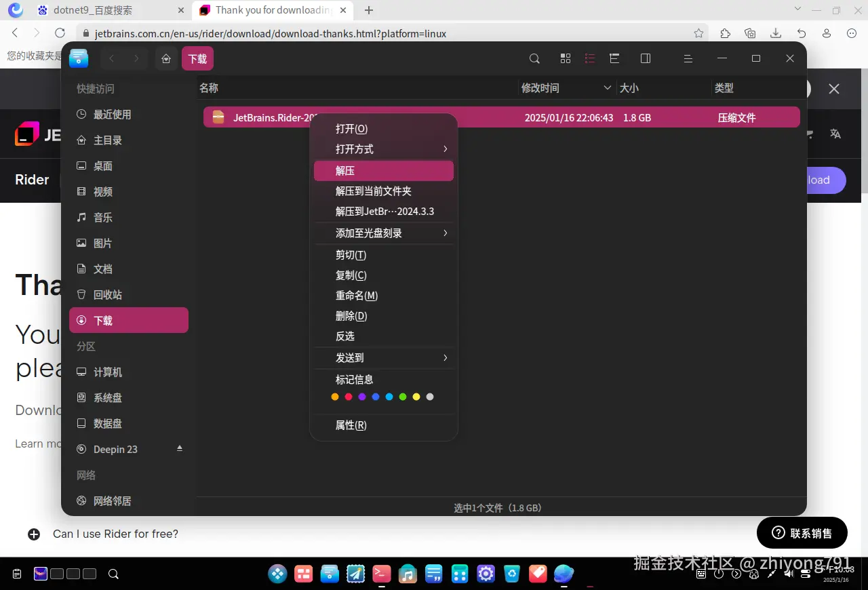Expand the 发送到 submenu
Image resolution: width=868 pixels, height=590 pixels.
point(384,358)
